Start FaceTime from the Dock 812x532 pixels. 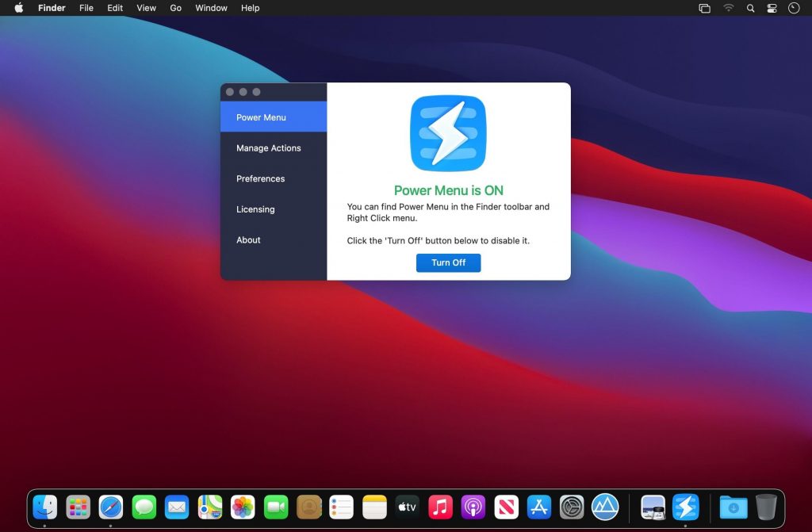(275, 507)
